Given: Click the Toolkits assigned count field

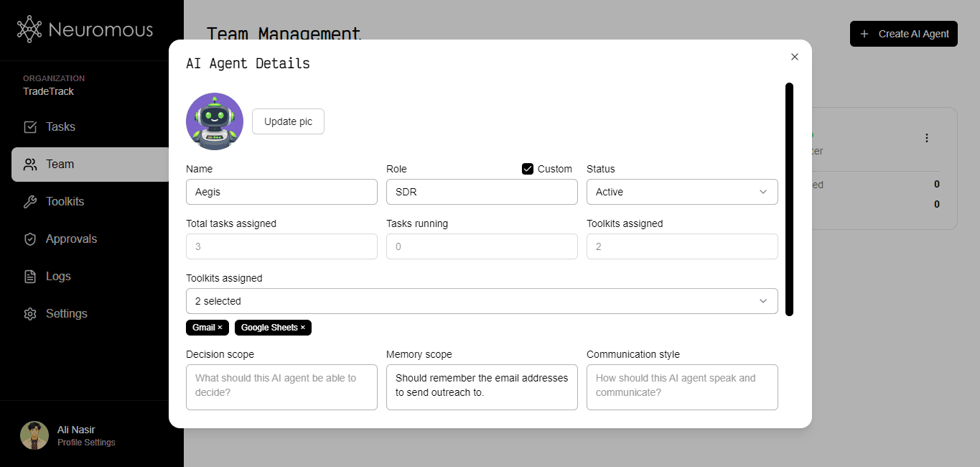Looking at the screenshot, I should pyautogui.click(x=682, y=246).
